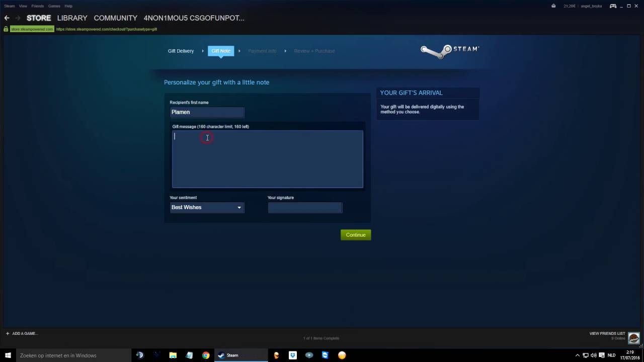644x362 pixels.
Task: Go to the STORE tab
Action: click(39, 18)
